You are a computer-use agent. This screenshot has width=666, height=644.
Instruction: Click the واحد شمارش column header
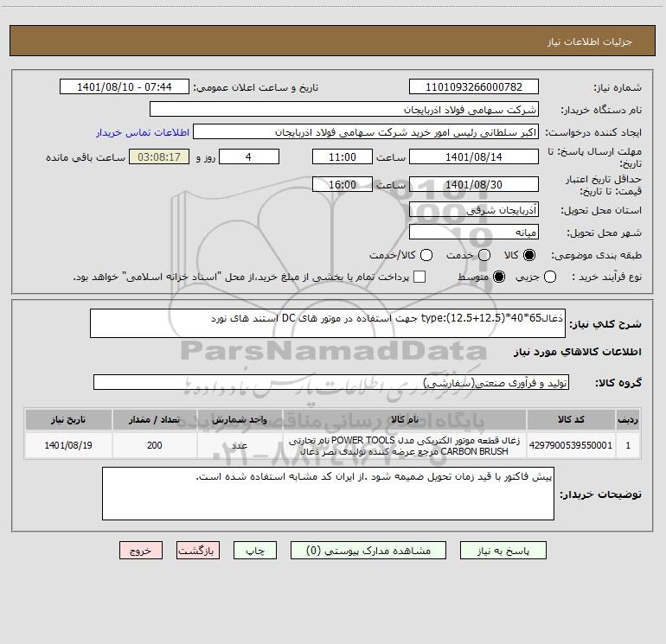(240, 419)
